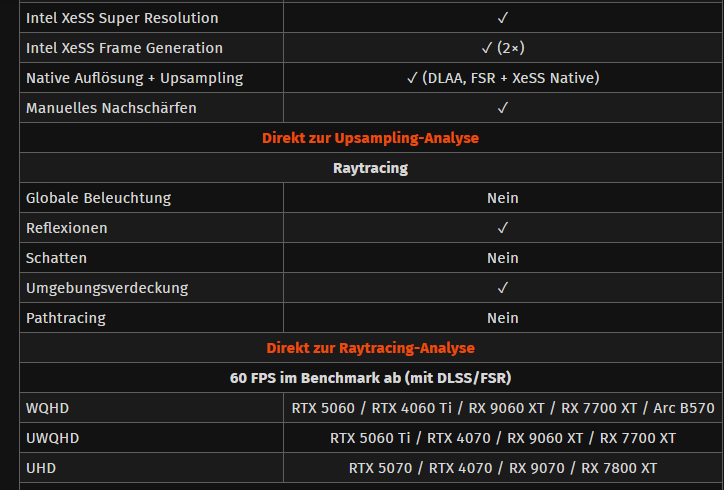This screenshot has height=490, width=724.
Task: Select the Raytracing section header
Action: pos(370,168)
